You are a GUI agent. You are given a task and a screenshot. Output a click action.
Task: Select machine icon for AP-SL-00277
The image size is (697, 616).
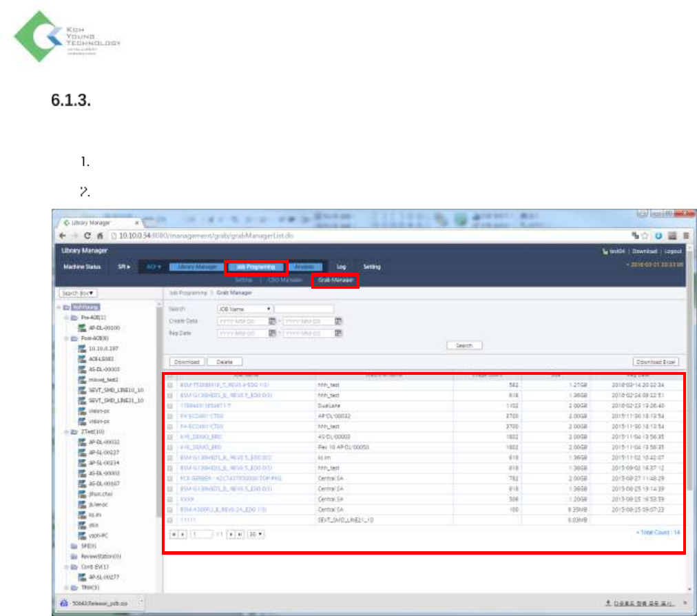[82, 577]
